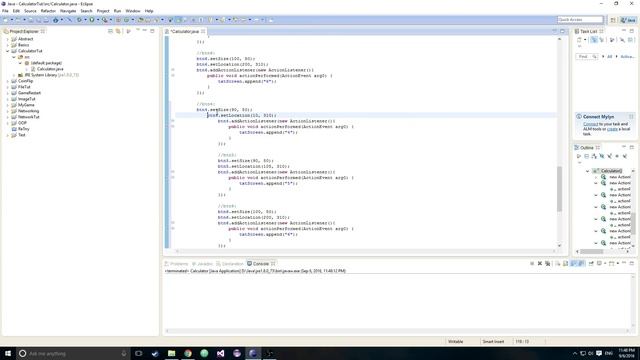Select the Calculator() item in Outline

click(611, 171)
